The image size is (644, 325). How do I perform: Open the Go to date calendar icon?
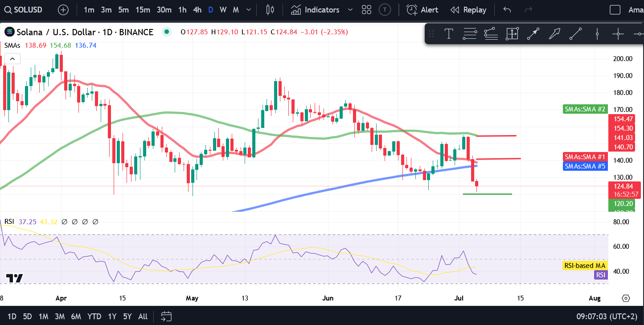pos(166,317)
